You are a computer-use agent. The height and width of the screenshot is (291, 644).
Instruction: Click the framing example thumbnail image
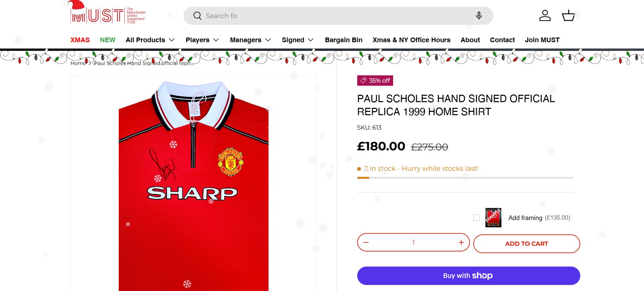point(493,218)
